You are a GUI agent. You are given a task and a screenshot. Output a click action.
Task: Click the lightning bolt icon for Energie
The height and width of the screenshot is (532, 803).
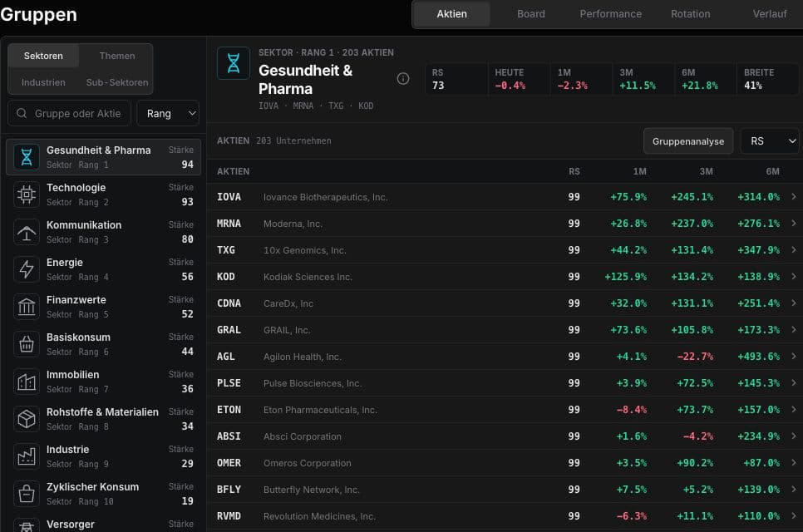[x=27, y=269]
